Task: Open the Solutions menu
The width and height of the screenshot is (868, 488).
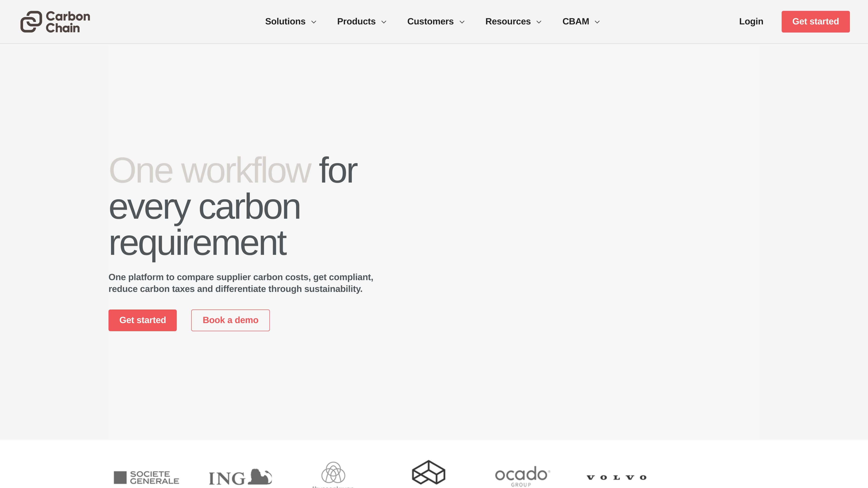Action: [285, 21]
